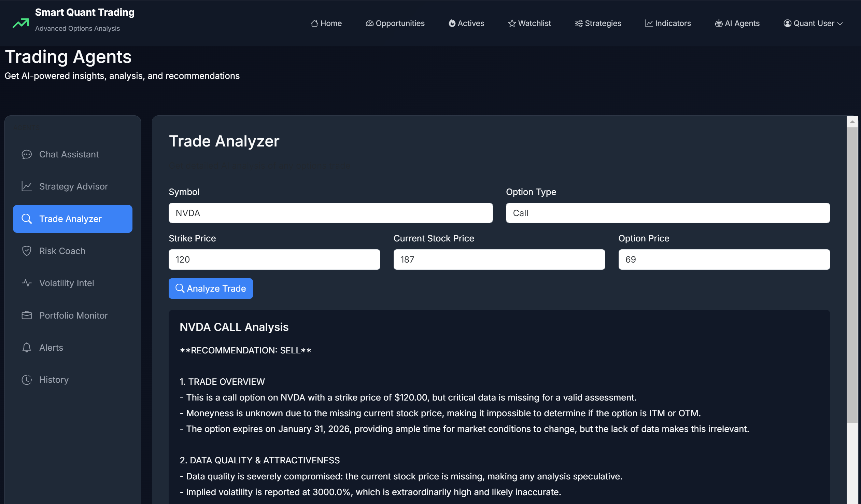Open the Chat Assistant agent icon
The image size is (861, 504).
[x=26, y=154]
